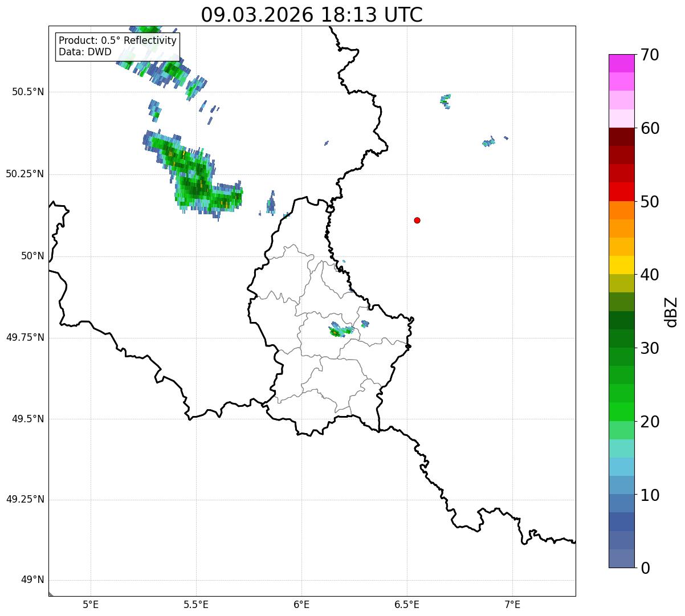Image resolution: width=685 pixels, height=616 pixels.
Task: Click the small radar echo inside Luxembourg
Action: coord(341,331)
